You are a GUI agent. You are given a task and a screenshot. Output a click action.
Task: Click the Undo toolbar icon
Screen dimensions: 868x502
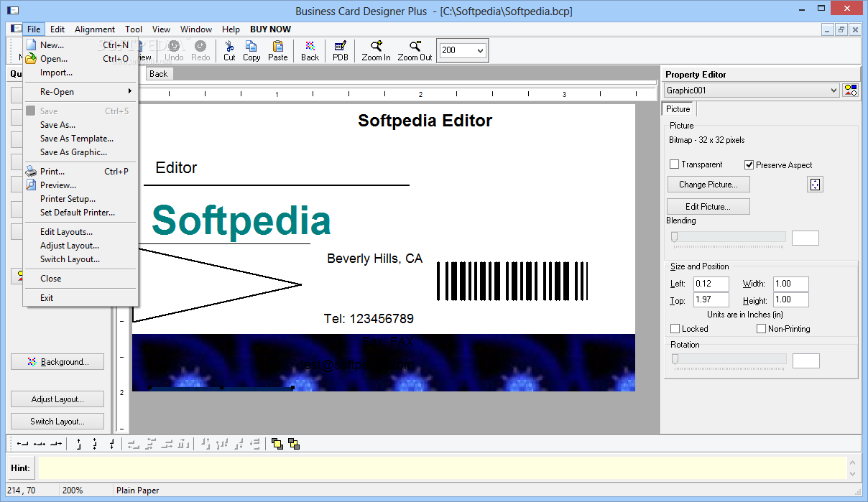(174, 50)
